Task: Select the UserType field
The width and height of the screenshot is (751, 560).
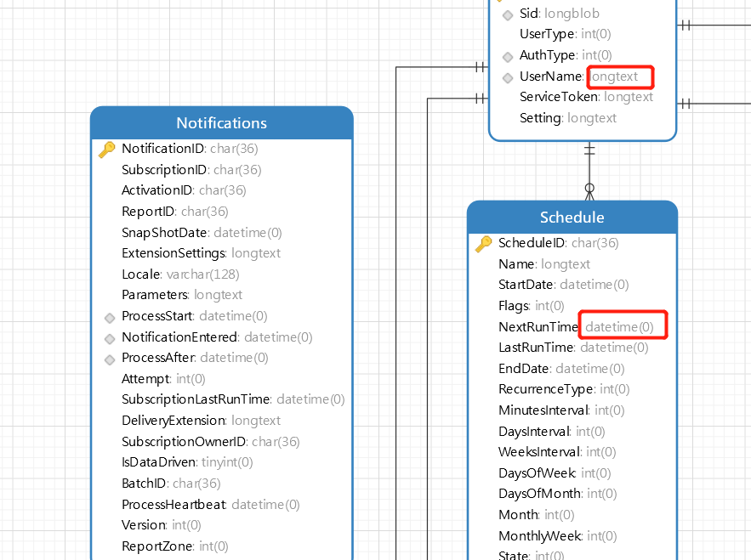Action: [x=566, y=35]
